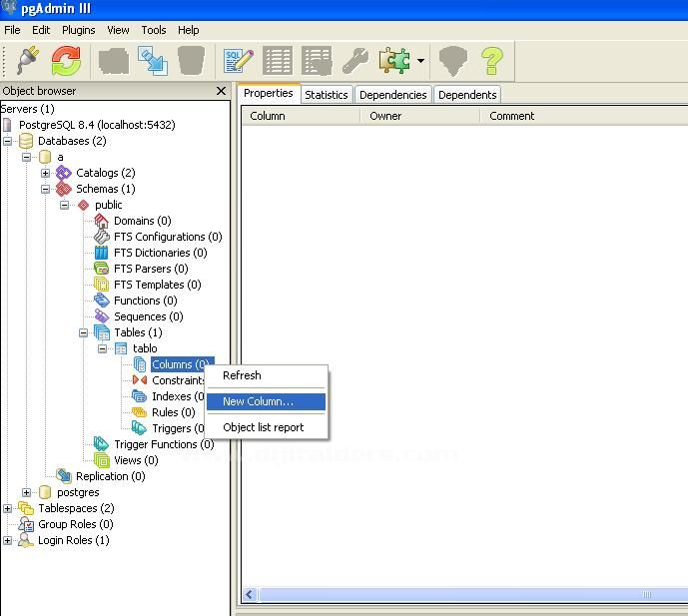The height and width of the screenshot is (616, 688).
Task: Click the Create new object toolbar icon
Action: pyautogui.click(x=152, y=61)
